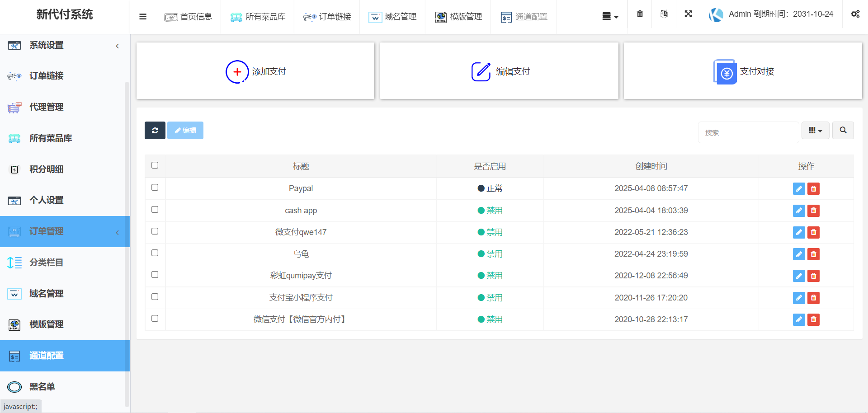
Task: Select the 微支付qwe147 row checkbox
Action: pos(155,231)
